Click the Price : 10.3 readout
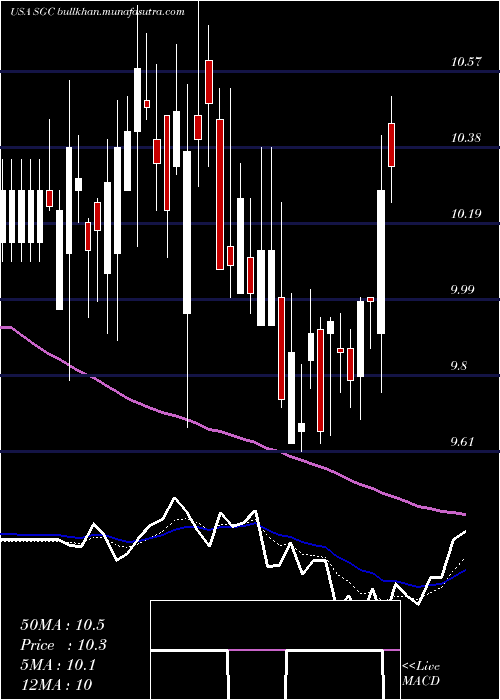 (64, 645)
